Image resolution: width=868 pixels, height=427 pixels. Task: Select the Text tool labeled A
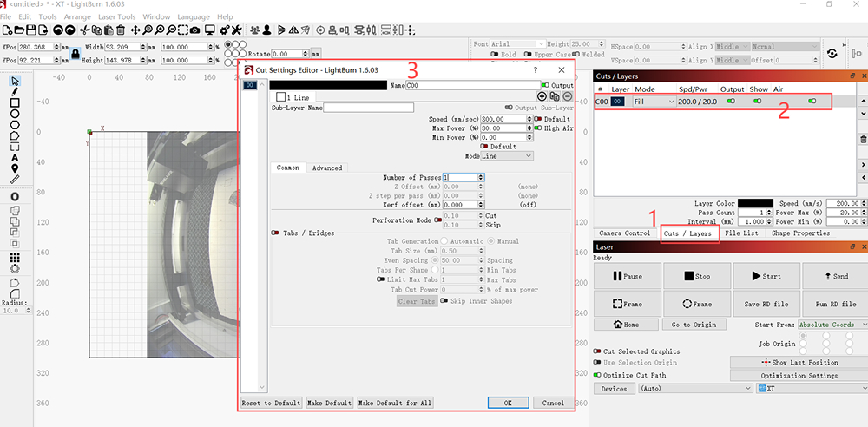pos(15,157)
